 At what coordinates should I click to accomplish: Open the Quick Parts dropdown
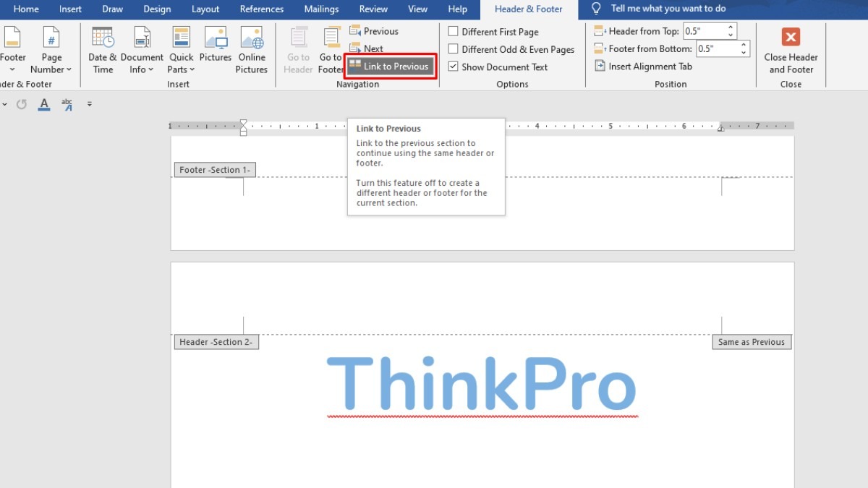pos(181,51)
